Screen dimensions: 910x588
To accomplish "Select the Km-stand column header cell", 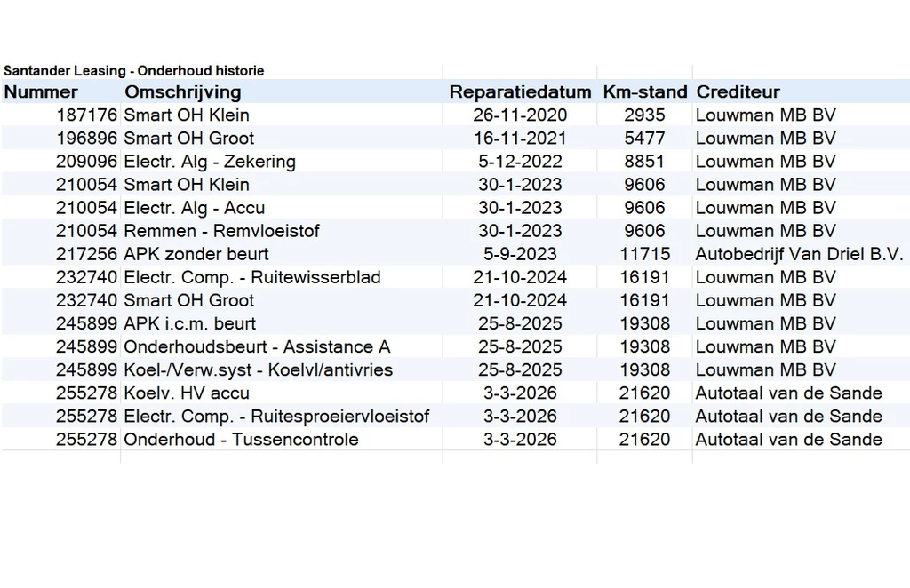I will [x=645, y=91].
